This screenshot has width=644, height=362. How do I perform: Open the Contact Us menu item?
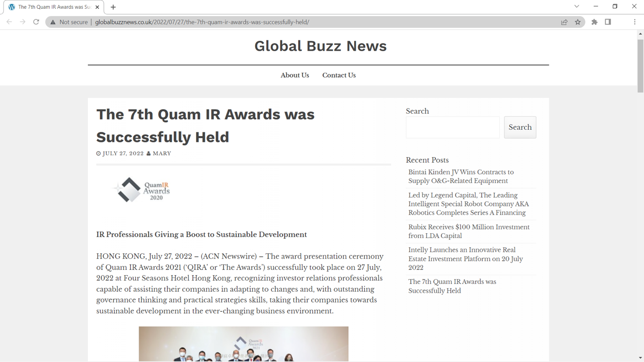[339, 75]
